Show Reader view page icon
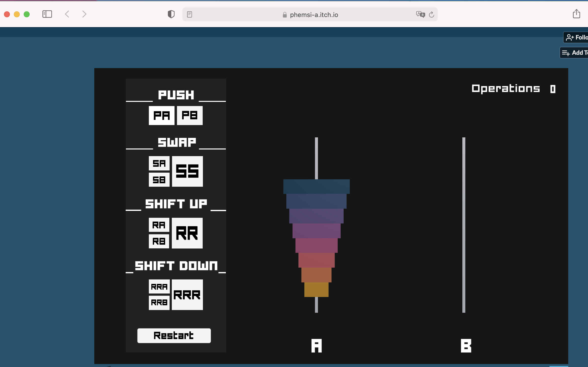The height and width of the screenshot is (367, 588). coord(190,15)
